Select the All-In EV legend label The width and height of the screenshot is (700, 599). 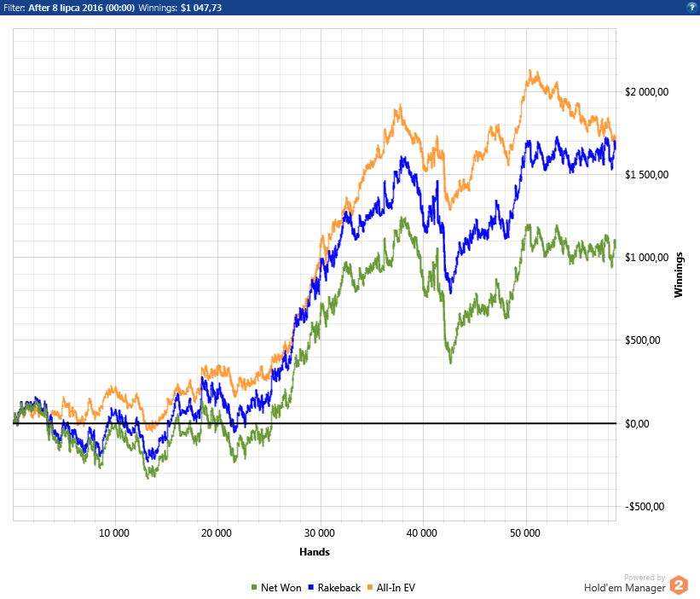(x=396, y=587)
